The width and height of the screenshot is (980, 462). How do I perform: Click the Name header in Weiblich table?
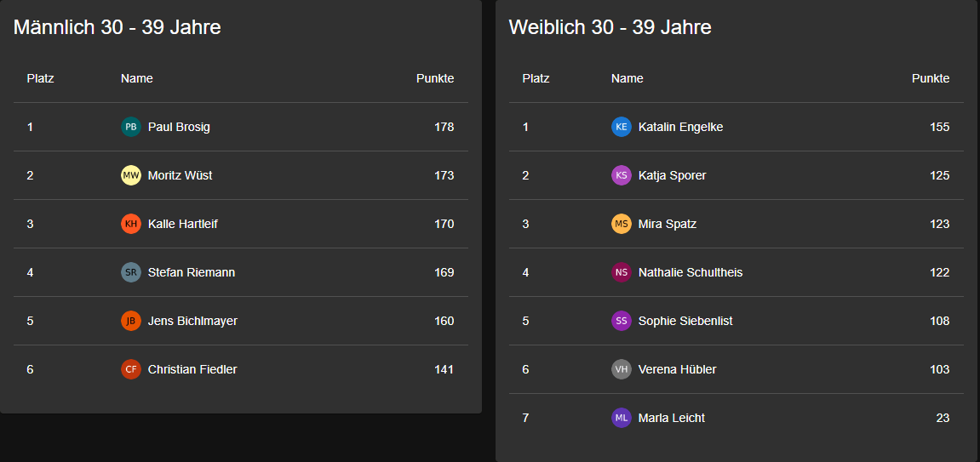[627, 78]
